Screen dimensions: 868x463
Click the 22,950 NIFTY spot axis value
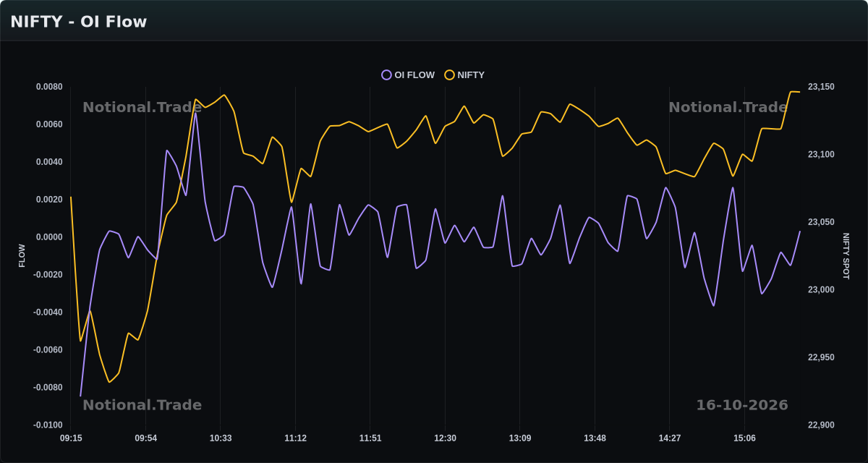click(821, 357)
